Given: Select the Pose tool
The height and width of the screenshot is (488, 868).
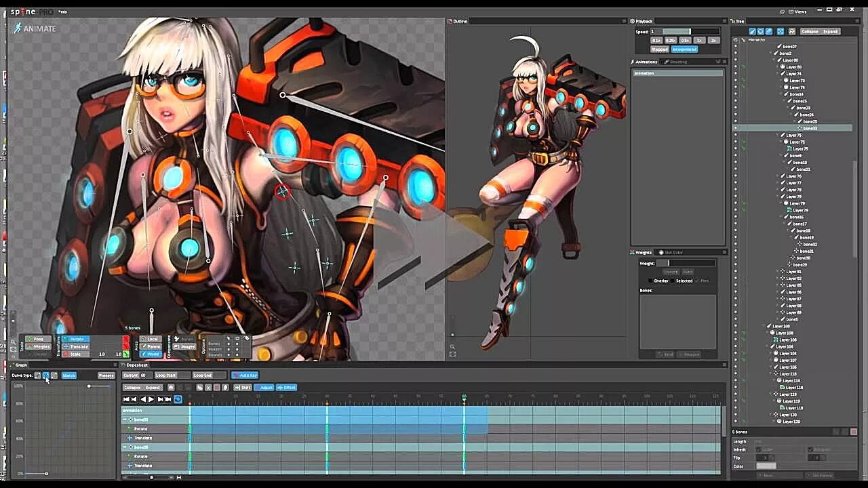Looking at the screenshot, I should point(38,339).
